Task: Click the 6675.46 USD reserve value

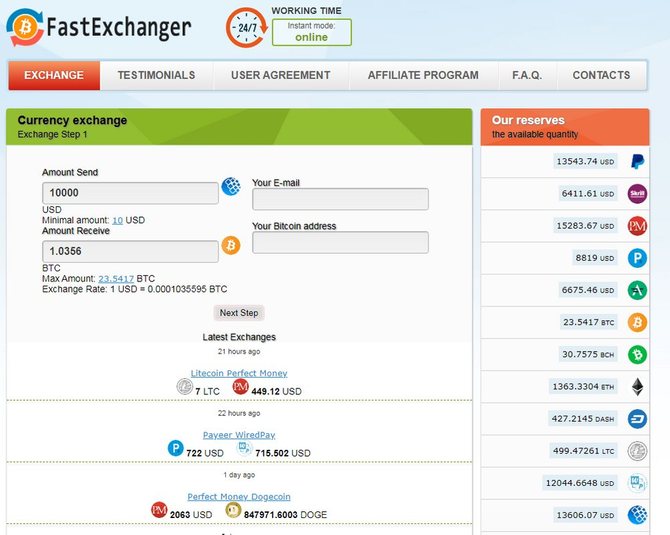Action: [588, 290]
